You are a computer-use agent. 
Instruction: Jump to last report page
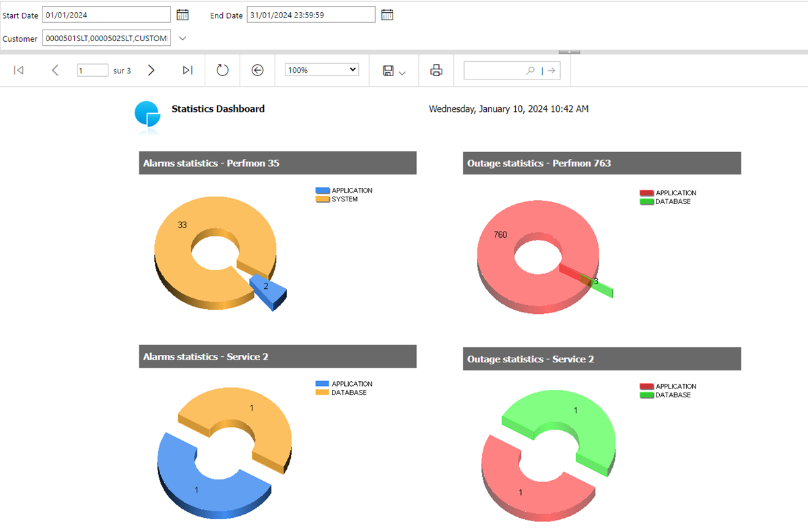point(188,70)
